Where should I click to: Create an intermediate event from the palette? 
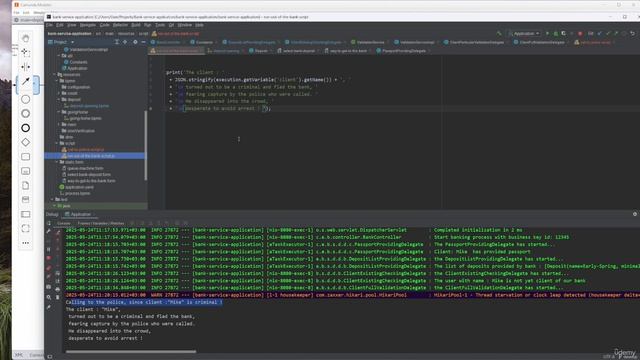coord(25,113)
